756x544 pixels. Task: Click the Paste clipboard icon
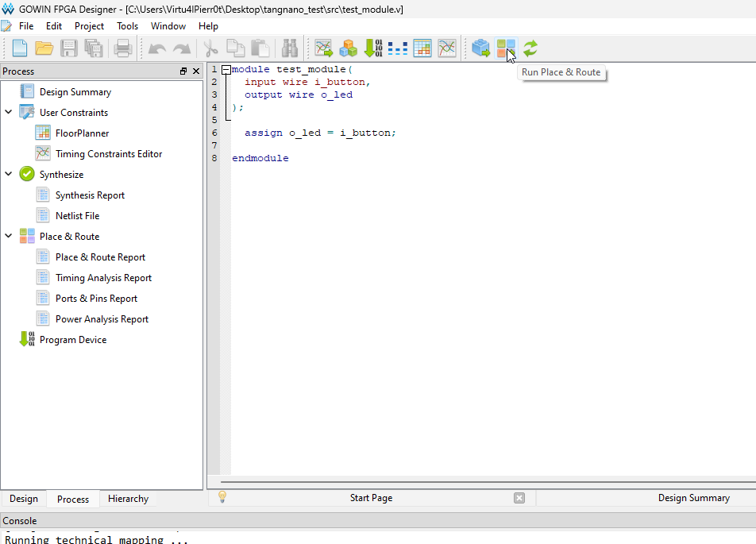click(x=260, y=48)
